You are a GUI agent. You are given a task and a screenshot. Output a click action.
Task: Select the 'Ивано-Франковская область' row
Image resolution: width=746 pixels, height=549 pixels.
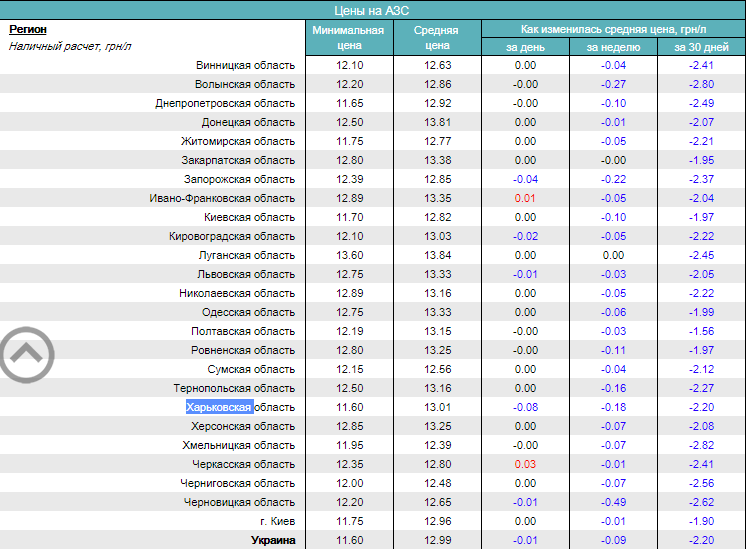222,198
